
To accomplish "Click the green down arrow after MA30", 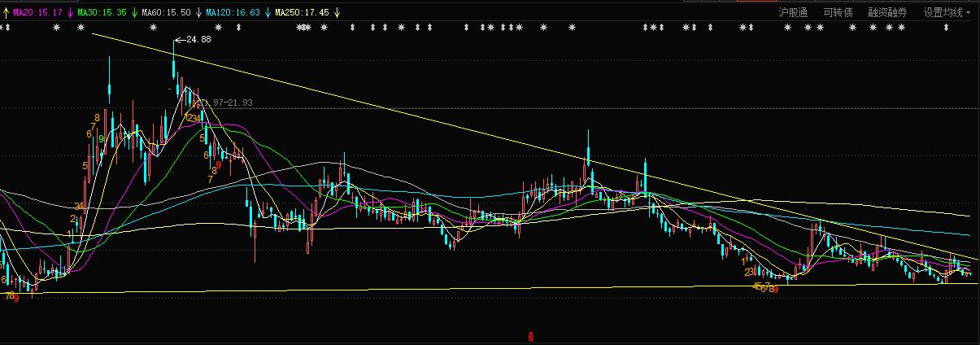I will click(x=134, y=13).
